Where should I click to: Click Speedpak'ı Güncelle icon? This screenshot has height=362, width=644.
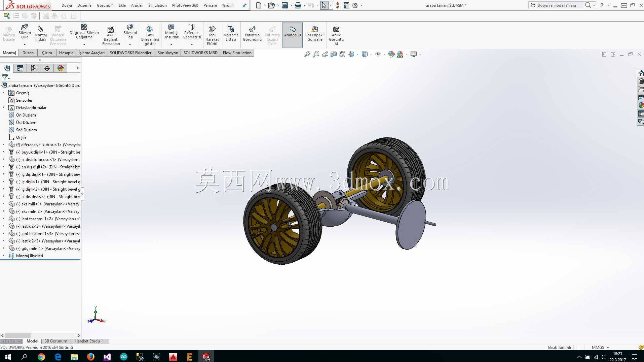(x=315, y=29)
